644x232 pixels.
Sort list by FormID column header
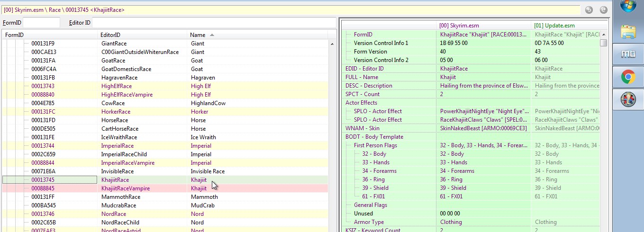50,35
